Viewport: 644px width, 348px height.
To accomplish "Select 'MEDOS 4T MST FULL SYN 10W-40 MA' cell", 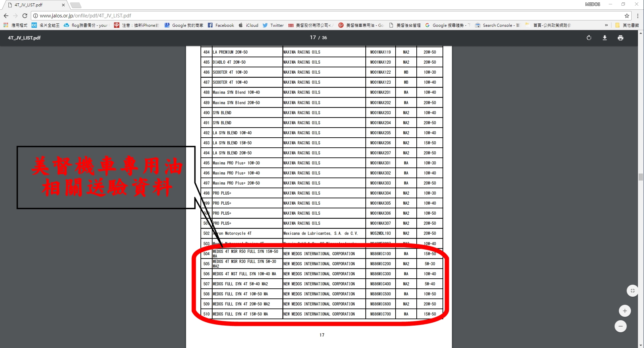I will pos(247,274).
